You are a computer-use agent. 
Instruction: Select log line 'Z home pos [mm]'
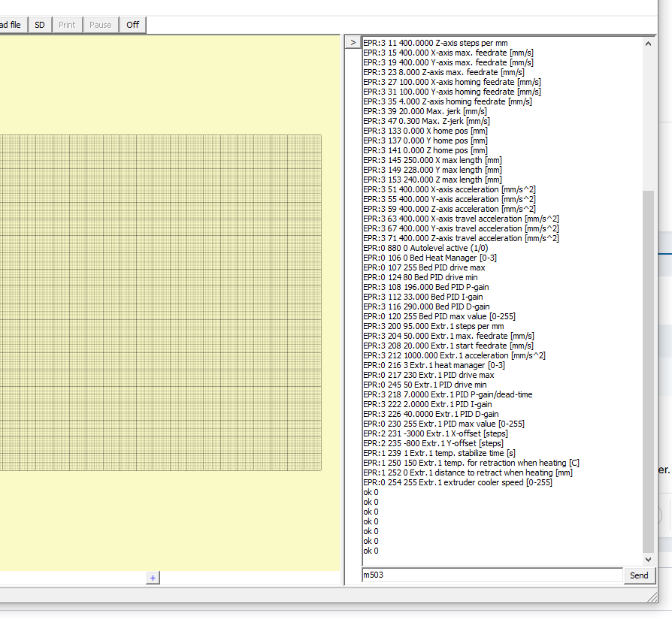point(425,150)
